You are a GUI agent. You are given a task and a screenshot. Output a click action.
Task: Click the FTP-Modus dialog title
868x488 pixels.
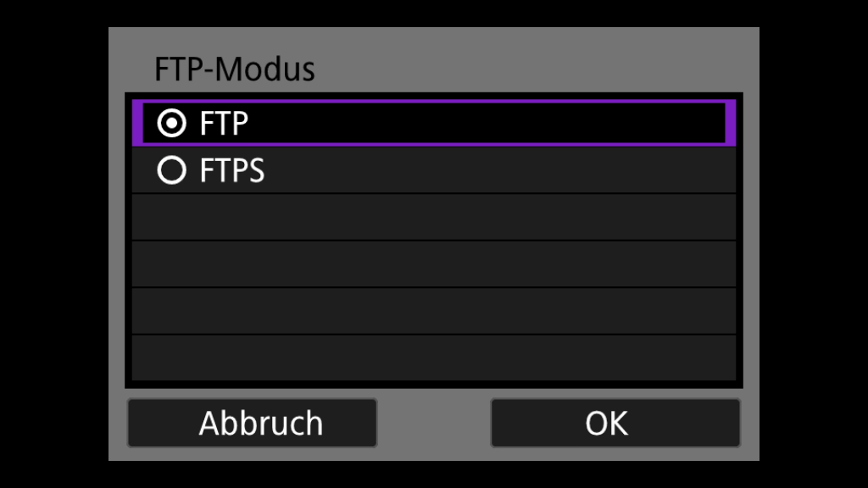point(235,69)
